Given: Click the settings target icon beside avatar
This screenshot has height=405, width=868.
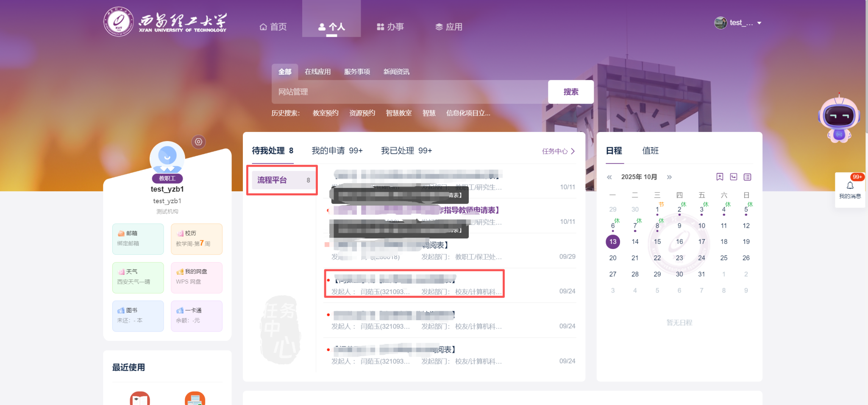Looking at the screenshot, I should tap(198, 142).
